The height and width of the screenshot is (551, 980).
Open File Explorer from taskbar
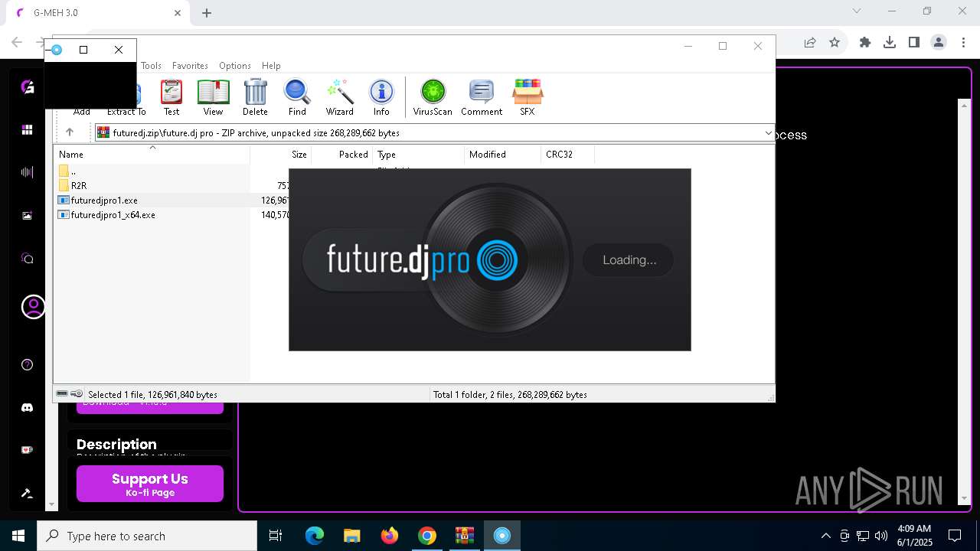[351, 536]
